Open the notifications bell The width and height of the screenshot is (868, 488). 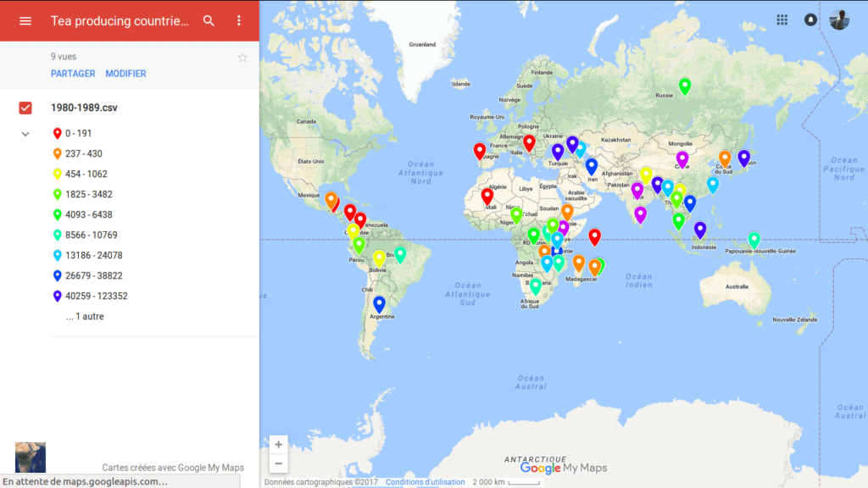[x=810, y=20]
